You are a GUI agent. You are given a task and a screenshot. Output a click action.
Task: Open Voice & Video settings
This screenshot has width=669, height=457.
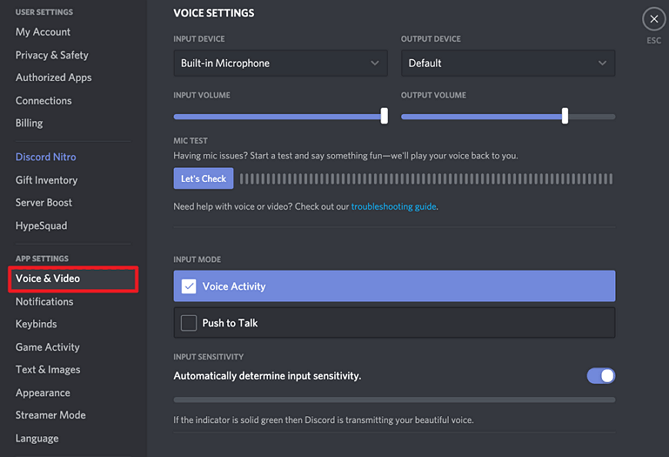[x=48, y=278]
